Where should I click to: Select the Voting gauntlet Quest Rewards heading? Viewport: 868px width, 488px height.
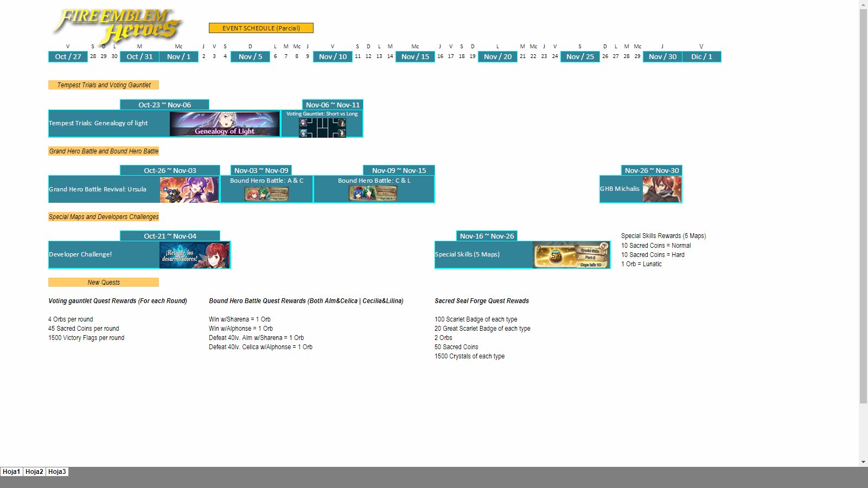pyautogui.click(x=118, y=301)
